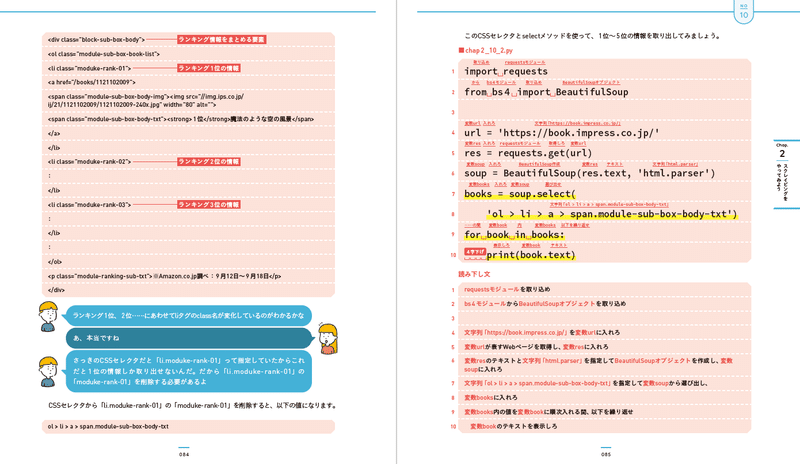Select code line 'res = requests.get(url)'
The height and width of the screenshot is (464, 800).
[528, 153]
